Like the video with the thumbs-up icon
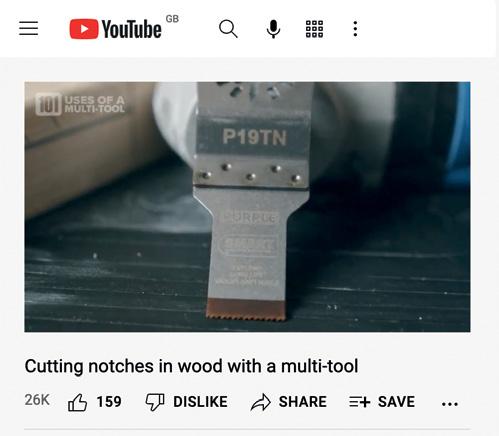The width and height of the screenshot is (499, 436). (x=78, y=402)
